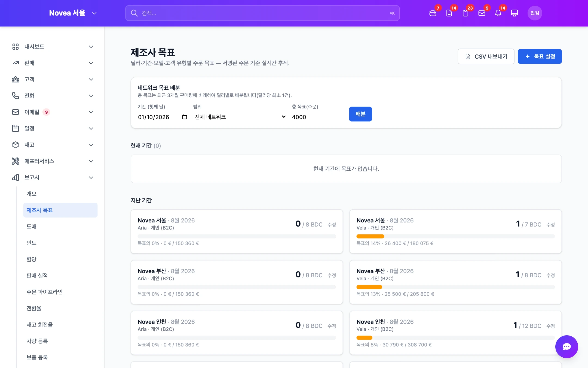The image size is (588, 368).
Task: Expand the 재고 menu chevron
Action: [x=91, y=145]
